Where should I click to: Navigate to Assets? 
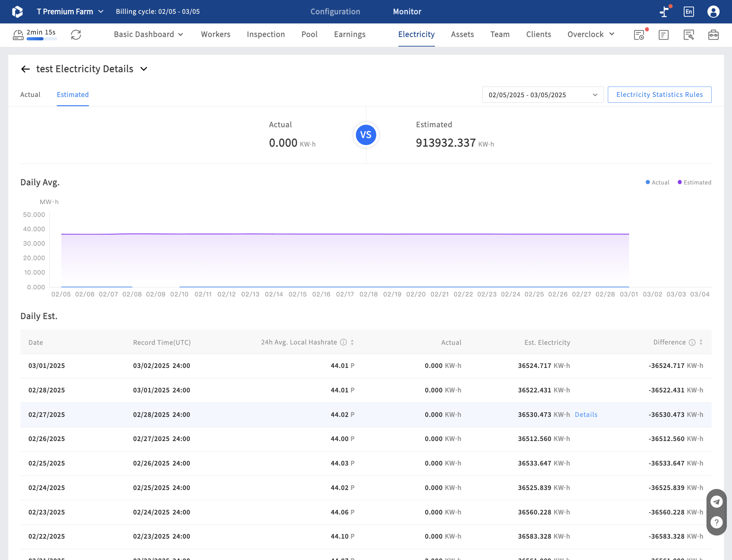click(x=463, y=34)
